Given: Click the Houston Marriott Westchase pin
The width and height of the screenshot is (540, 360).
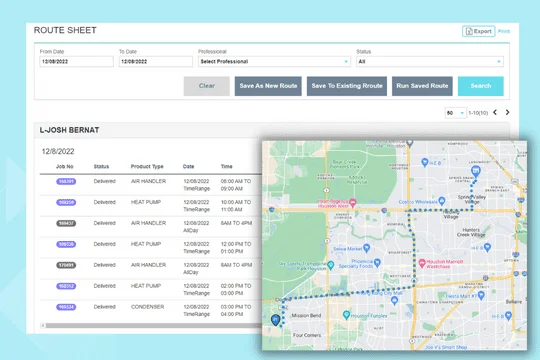Looking at the screenshot, I should pyautogui.click(x=422, y=264).
